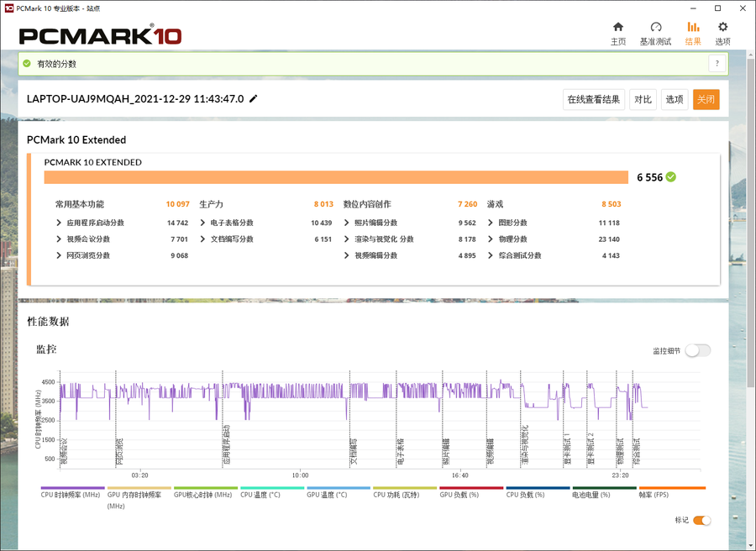Expand the 照片编辑分数 details

(x=347, y=223)
